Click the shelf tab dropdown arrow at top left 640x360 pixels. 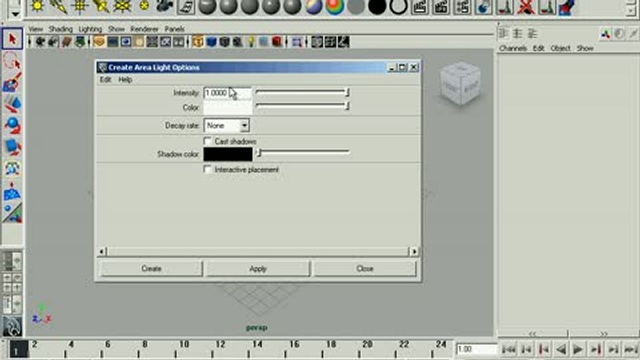(15, 13)
